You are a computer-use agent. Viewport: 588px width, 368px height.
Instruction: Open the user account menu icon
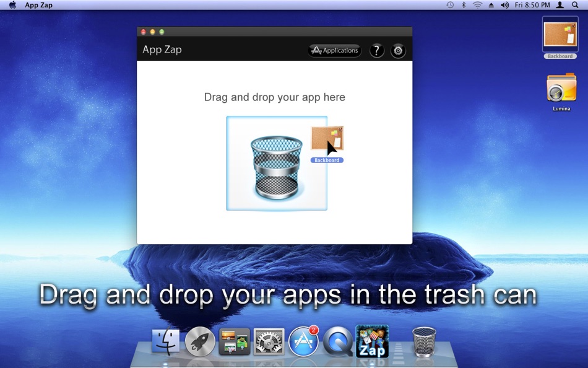pyautogui.click(x=560, y=5)
